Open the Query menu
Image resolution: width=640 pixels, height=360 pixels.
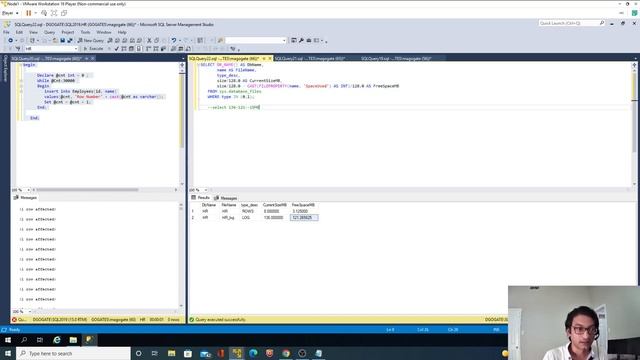(49, 32)
